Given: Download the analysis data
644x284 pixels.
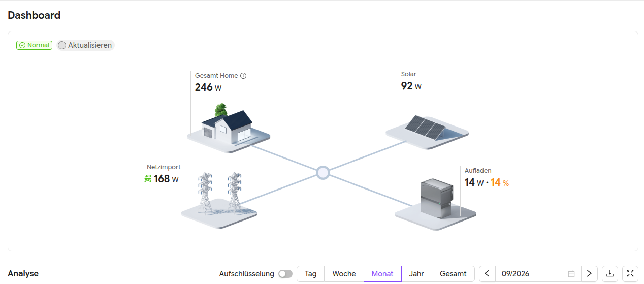Looking at the screenshot, I should [610, 274].
